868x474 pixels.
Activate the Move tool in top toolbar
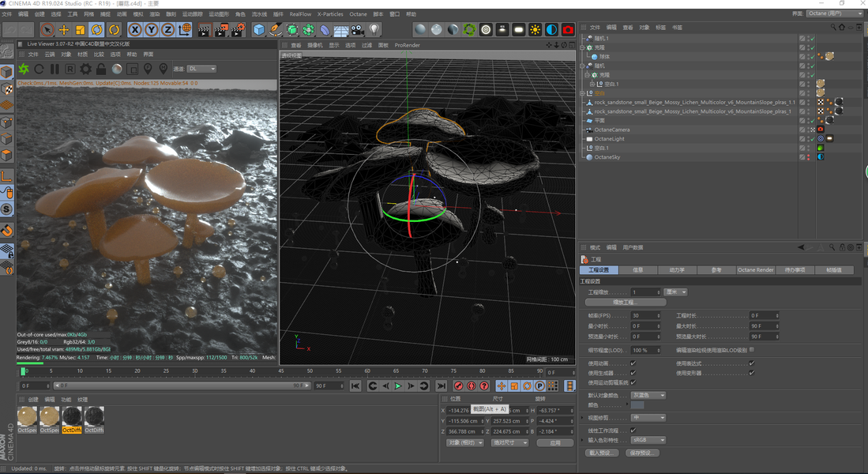tap(64, 29)
